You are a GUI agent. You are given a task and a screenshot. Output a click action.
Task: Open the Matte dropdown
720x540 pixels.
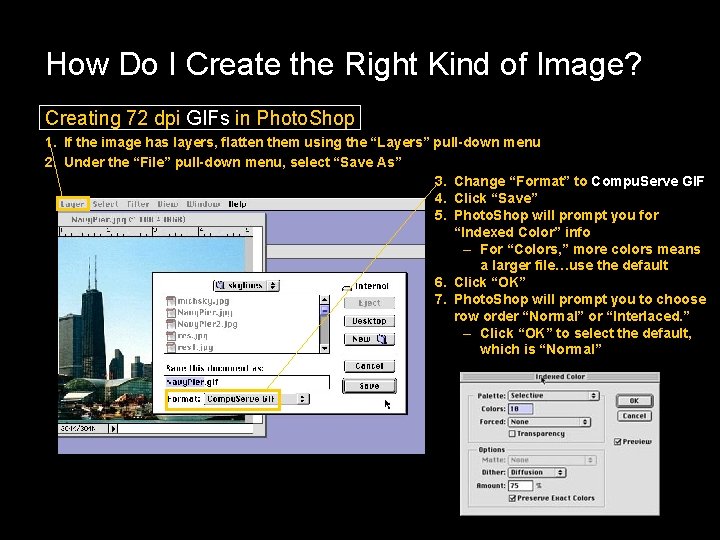point(552,460)
